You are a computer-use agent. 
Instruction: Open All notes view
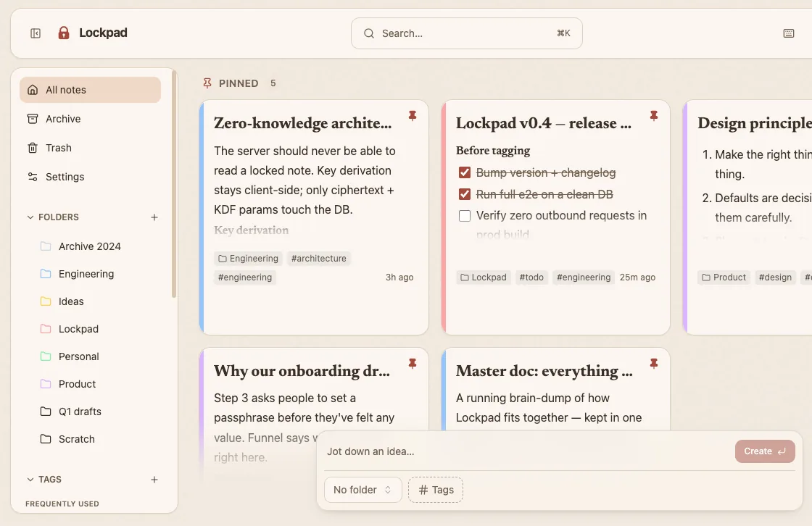pyautogui.click(x=90, y=90)
